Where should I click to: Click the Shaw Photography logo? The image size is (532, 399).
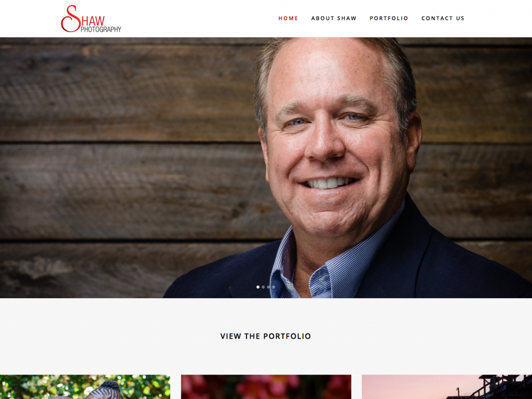point(91,19)
